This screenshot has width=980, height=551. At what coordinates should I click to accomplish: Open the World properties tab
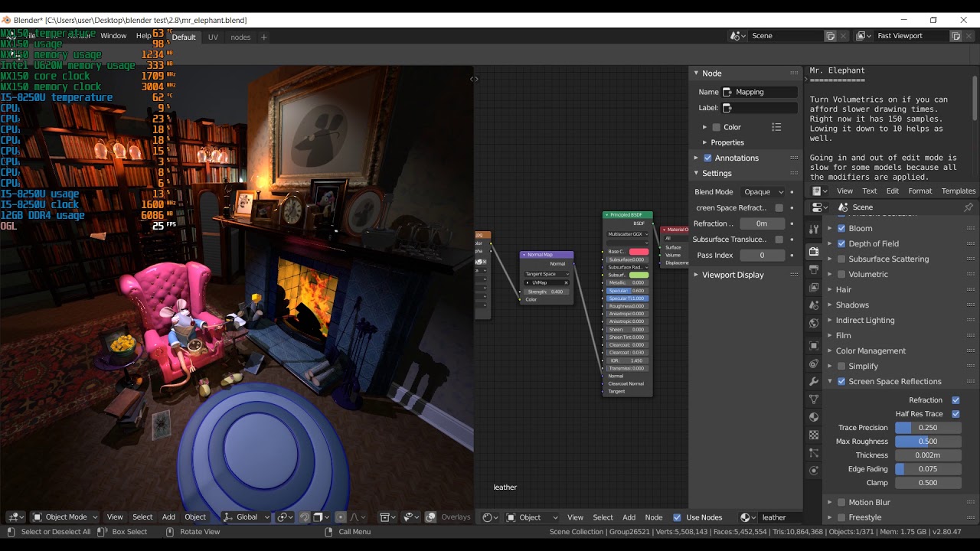pos(814,324)
